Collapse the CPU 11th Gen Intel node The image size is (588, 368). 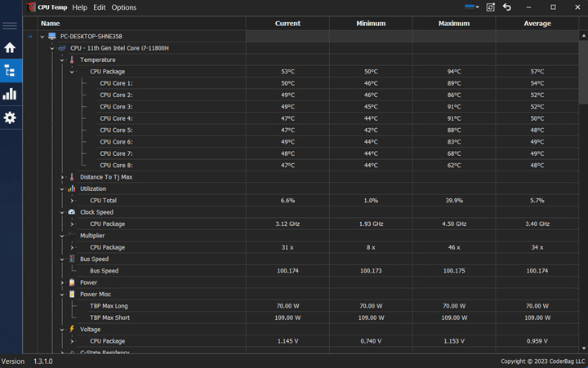52,48
